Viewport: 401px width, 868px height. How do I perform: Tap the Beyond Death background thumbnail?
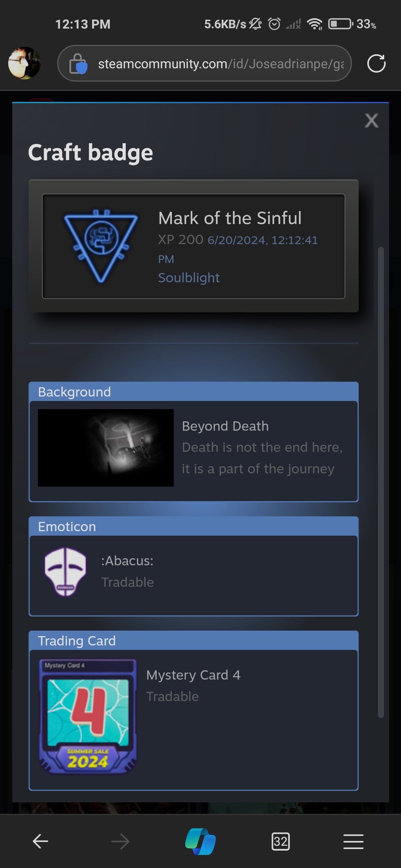(x=106, y=448)
